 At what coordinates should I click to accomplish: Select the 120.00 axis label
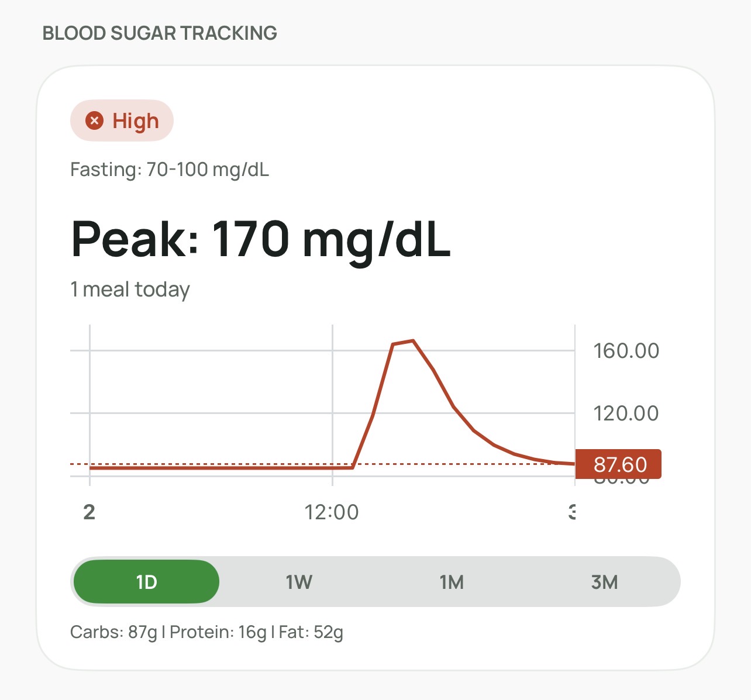click(626, 413)
